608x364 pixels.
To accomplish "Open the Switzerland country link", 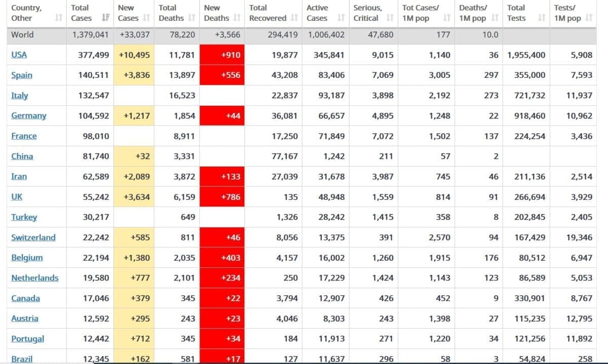I will click(x=33, y=237).
